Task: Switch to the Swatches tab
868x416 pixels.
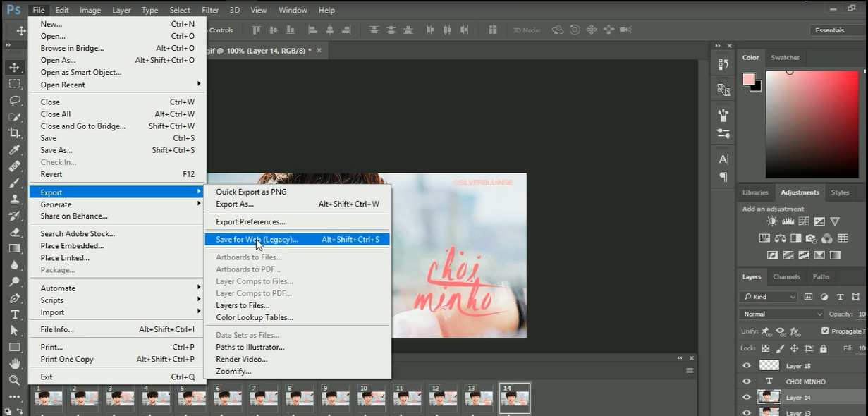Action: pos(785,58)
